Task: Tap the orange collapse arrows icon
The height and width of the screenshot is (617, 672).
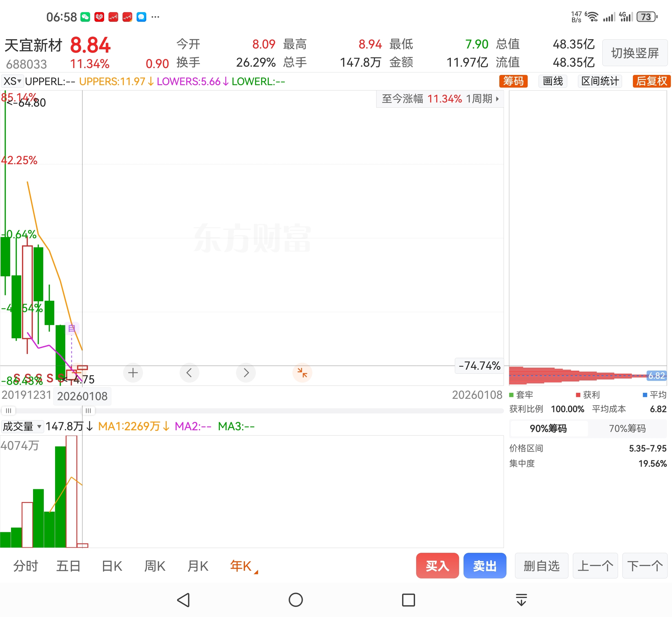Action: [302, 373]
